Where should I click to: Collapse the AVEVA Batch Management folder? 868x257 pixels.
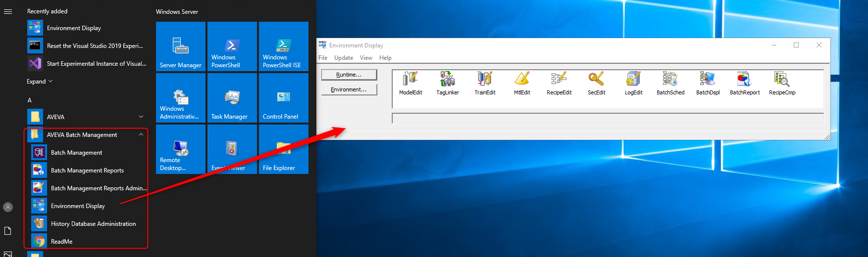87,135
